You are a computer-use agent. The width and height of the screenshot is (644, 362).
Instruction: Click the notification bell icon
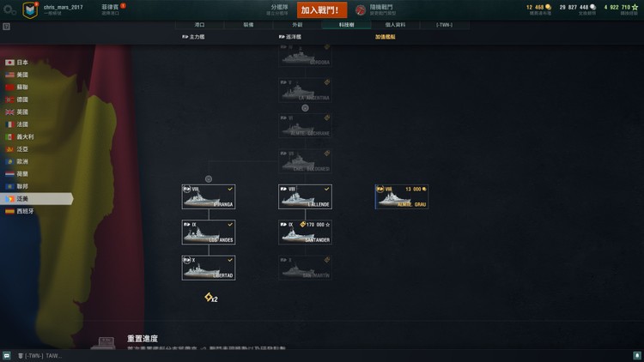click(x=637, y=356)
